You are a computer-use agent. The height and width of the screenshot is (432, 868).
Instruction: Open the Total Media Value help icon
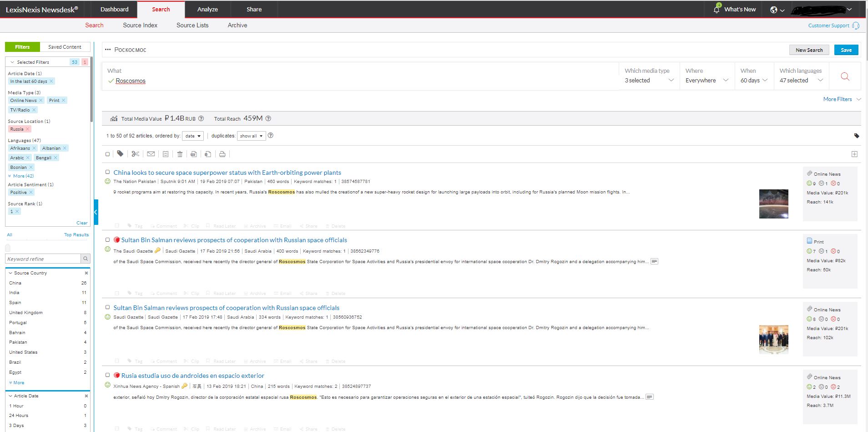(201, 118)
